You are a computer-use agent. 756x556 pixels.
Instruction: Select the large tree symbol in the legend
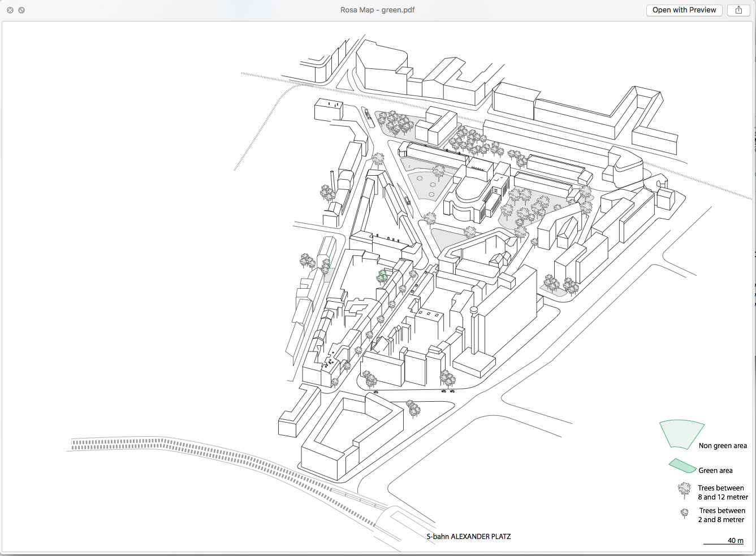pyautogui.click(x=685, y=490)
